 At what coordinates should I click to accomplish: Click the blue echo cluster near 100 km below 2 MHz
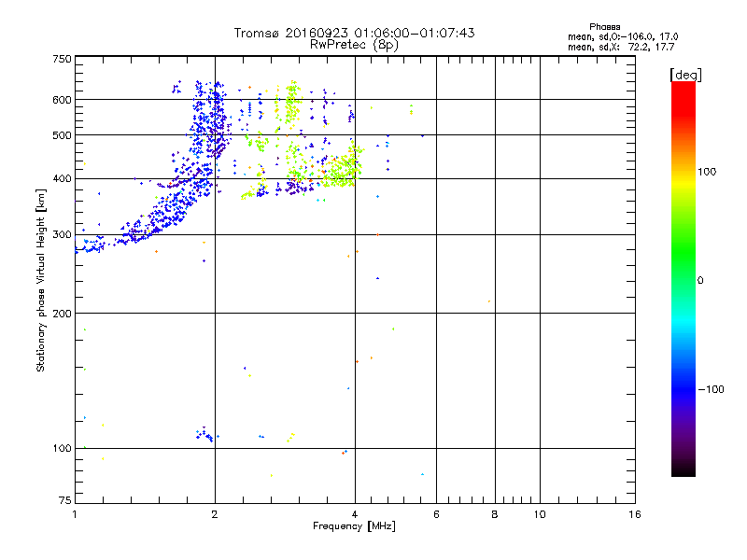click(204, 434)
